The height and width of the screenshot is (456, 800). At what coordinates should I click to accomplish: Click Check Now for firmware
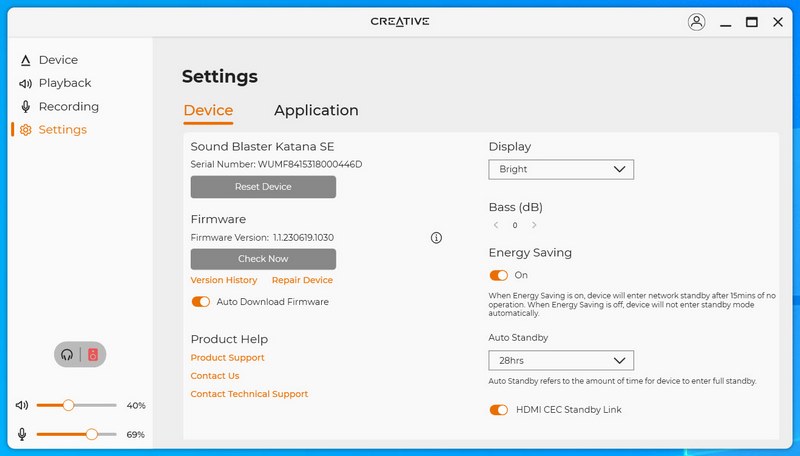coord(263,259)
